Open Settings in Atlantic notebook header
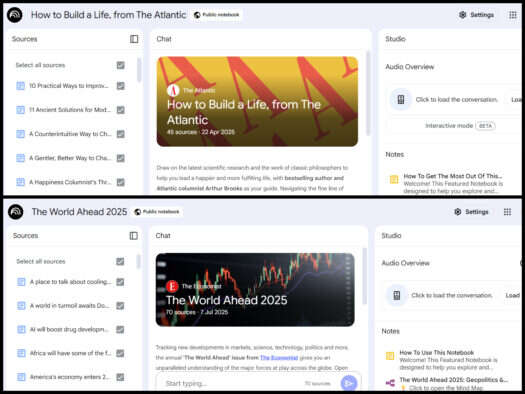 click(x=476, y=15)
